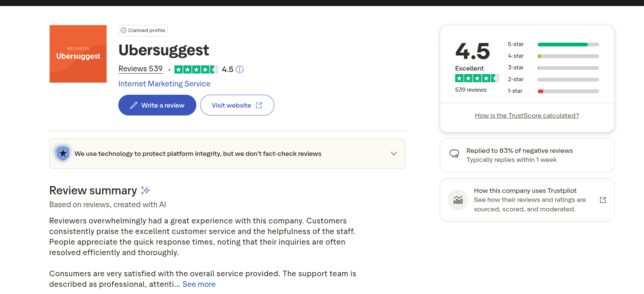Click the Ubersuggest company name heading

click(164, 50)
